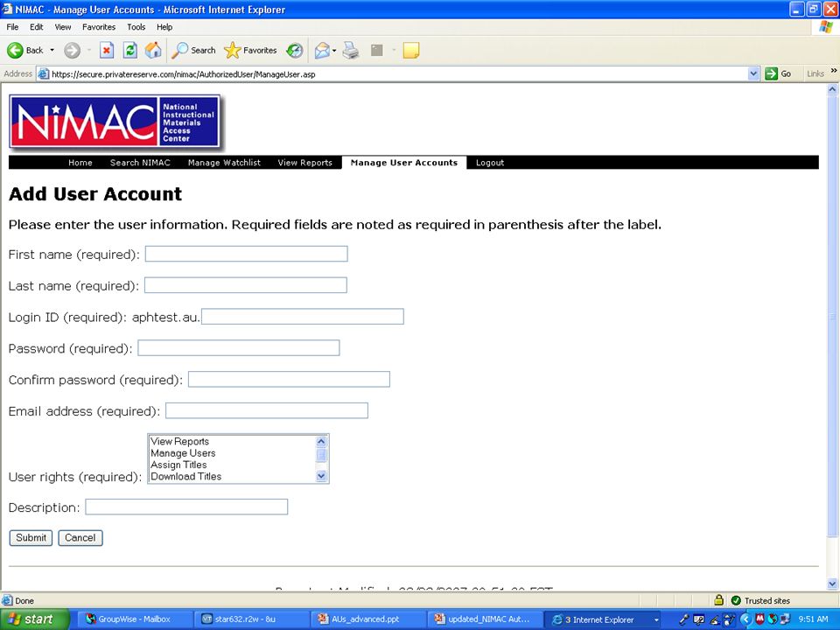
Task: Click the taskbar clock showing 9:51 AM
Action: pos(813,619)
